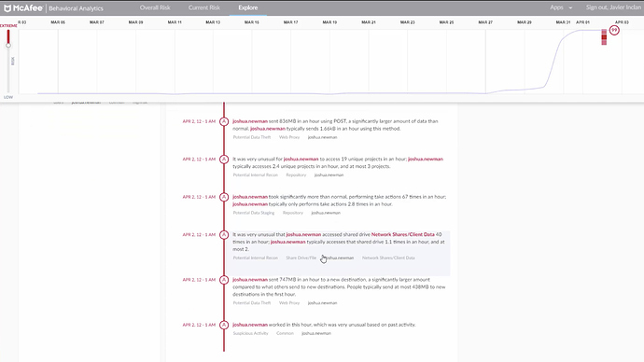The width and height of the screenshot is (644, 362).
Task: Open Network Shares/Client Data link in event text
Action: 403,235
